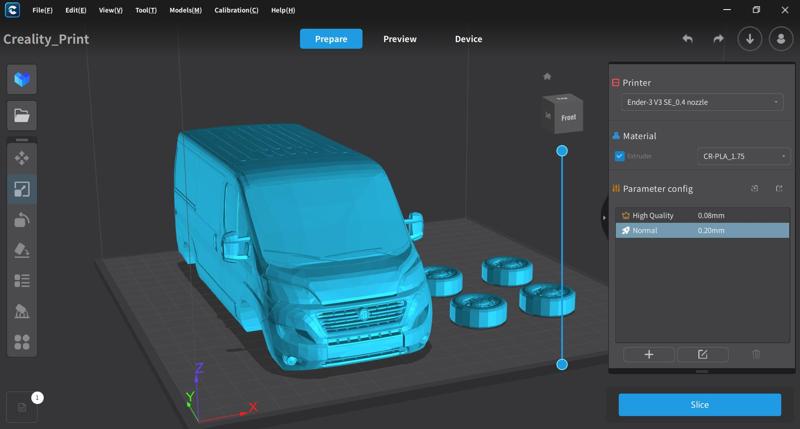Click the download update icon

pos(750,39)
